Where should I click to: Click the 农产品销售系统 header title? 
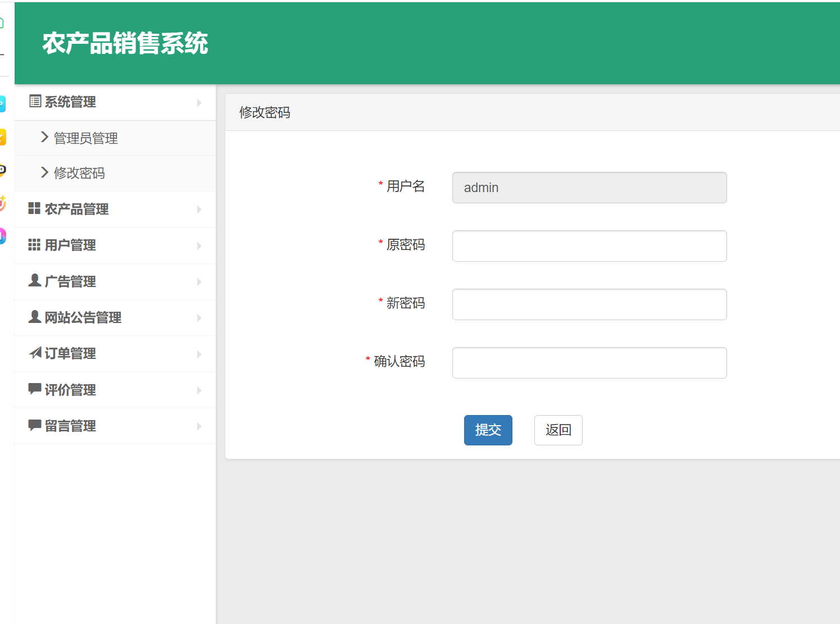[125, 43]
